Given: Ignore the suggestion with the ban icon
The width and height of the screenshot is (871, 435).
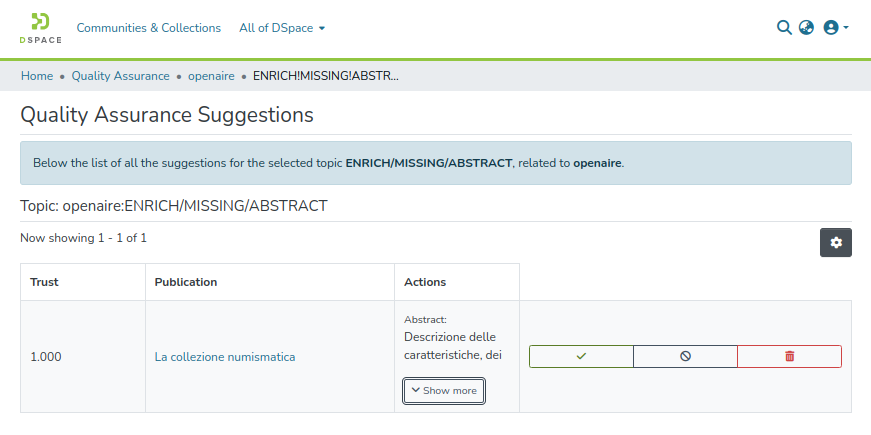Looking at the screenshot, I should tap(685, 356).
